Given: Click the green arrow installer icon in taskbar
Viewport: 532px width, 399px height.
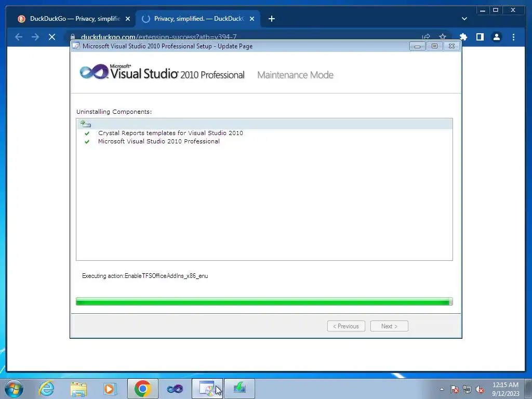Looking at the screenshot, I should point(239,389).
